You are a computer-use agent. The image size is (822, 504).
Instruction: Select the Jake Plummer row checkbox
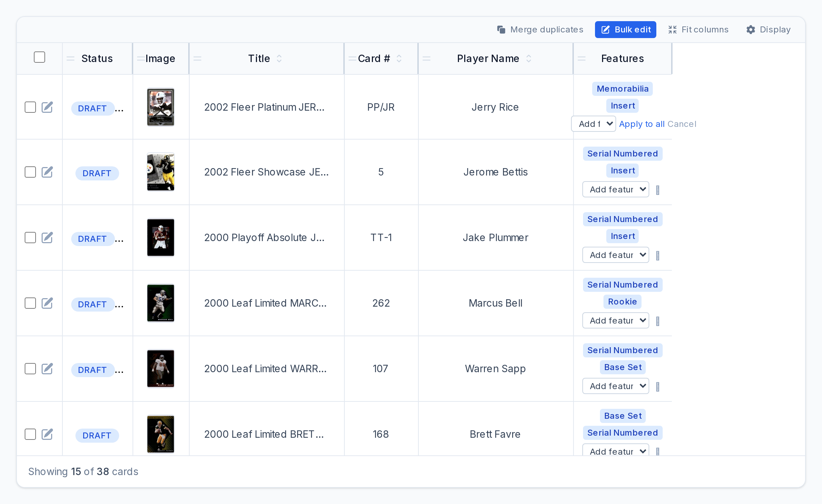click(30, 238)
